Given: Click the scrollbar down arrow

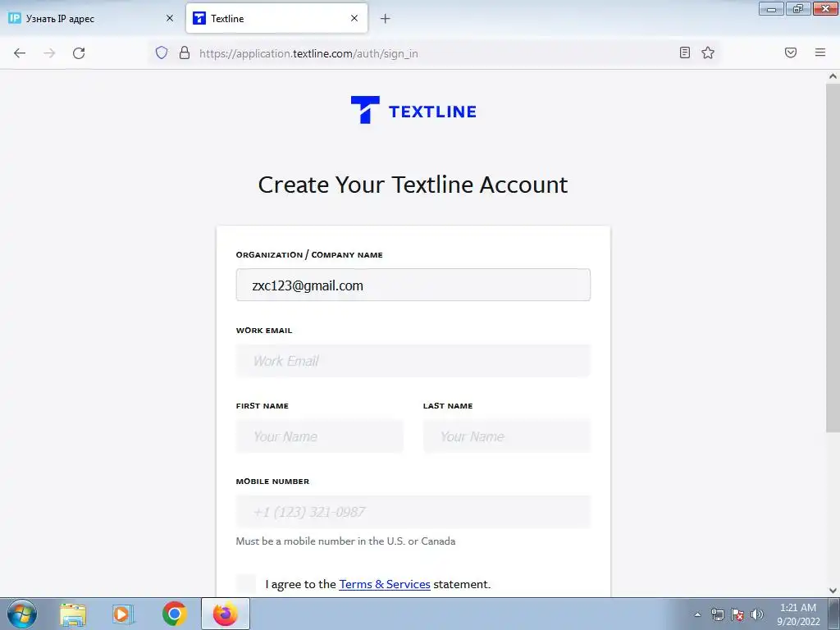Looking at the screenshot, I should pos(833,591).
